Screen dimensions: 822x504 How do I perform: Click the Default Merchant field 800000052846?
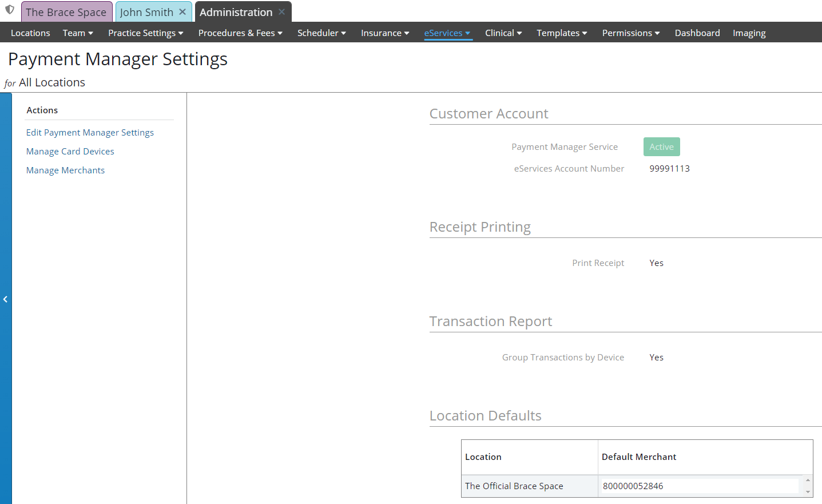699,486
